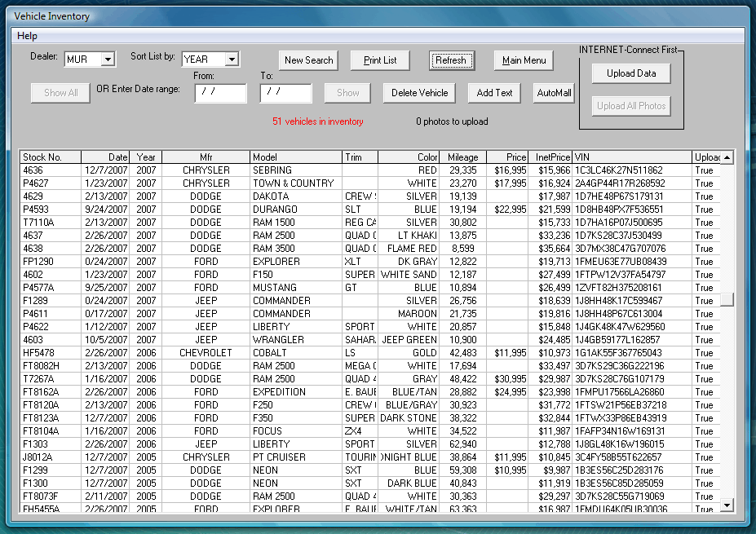Click the To date input field
Image resolution: width=756 pixels, height=534 pixels.
(286, 93)
